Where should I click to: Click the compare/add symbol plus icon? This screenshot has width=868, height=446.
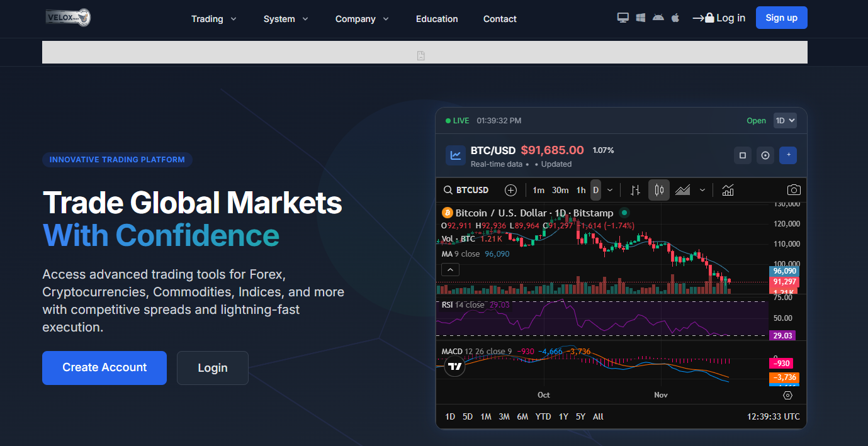pyautogui.click(x=510, y=190)
